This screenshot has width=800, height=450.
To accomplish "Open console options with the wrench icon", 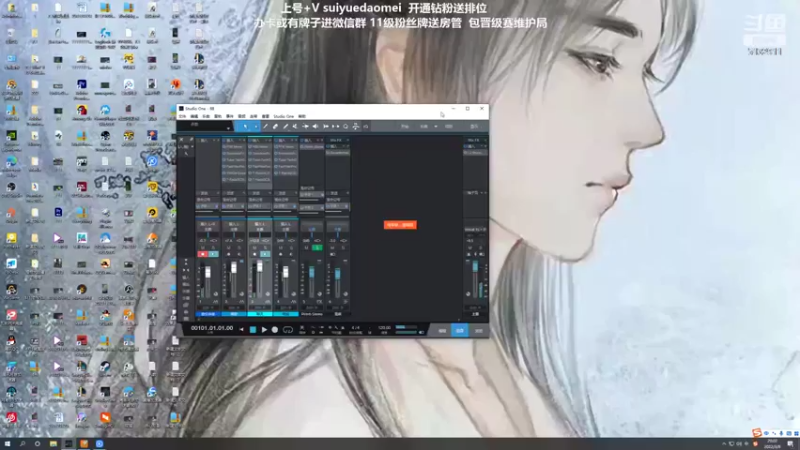I will [x=191, y=140].
